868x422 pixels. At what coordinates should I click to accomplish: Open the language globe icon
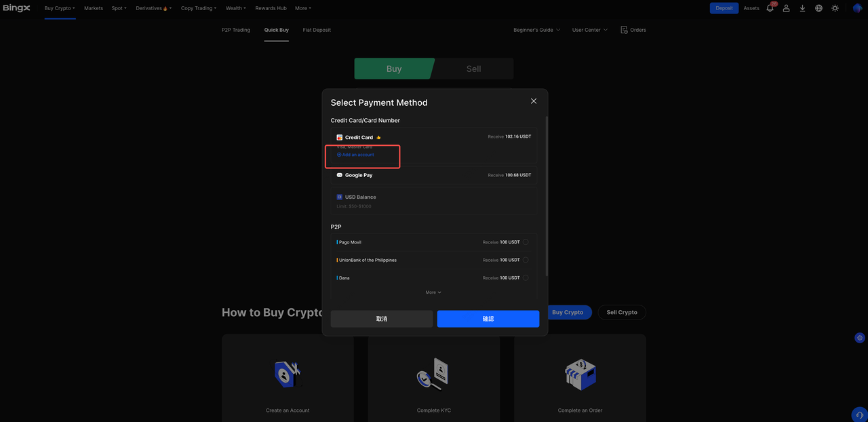818,8
